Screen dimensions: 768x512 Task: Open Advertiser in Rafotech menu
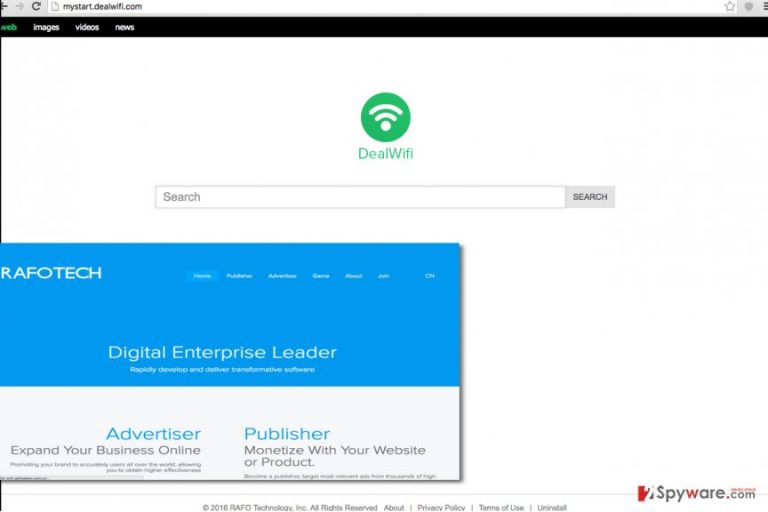click(282, 276)
